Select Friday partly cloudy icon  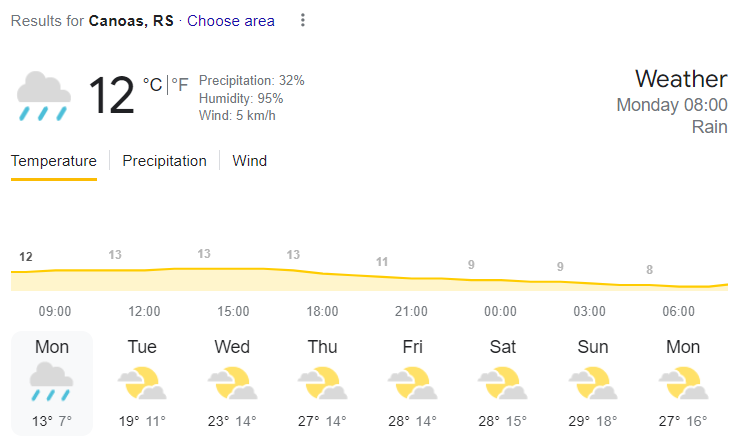412,383
